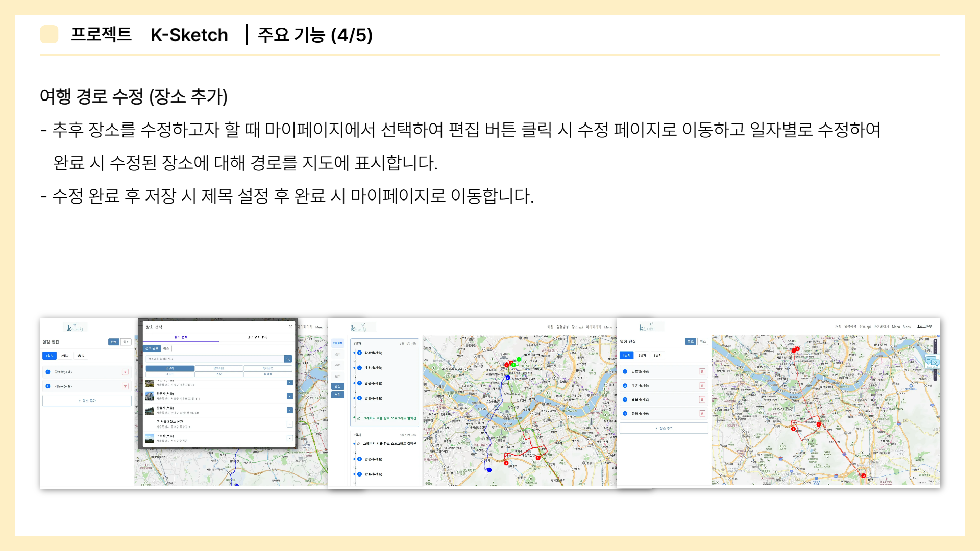Select 전체일정 tab in middle screenshot sidebar
The width and height of the screenshot is (980, 551).
337,343
